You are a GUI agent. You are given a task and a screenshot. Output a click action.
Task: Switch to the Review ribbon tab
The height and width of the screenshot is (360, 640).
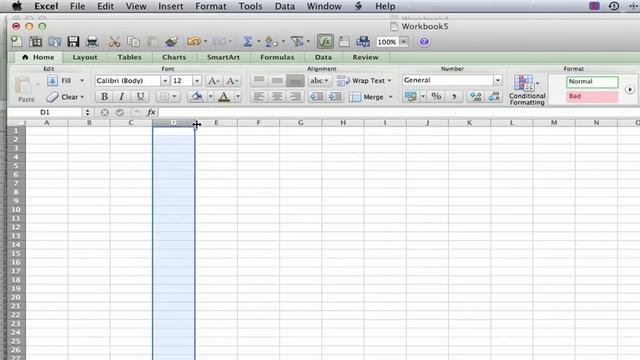[x=365, y=57]
